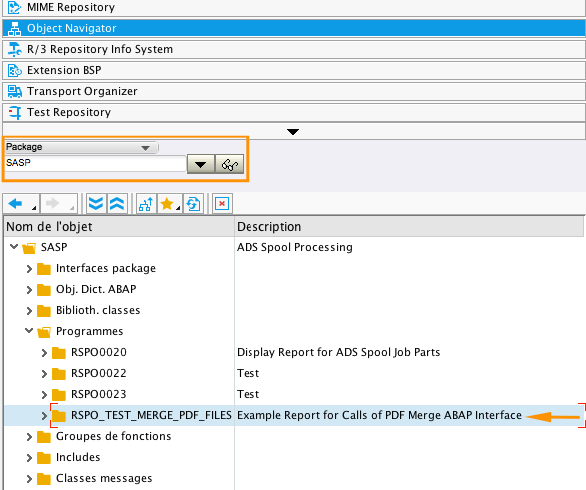Screen dimensions: 586x490
Task: Expand the RSPO_TEST_MERGE_PDF_FILES node
Action: (x=44, y=416)
